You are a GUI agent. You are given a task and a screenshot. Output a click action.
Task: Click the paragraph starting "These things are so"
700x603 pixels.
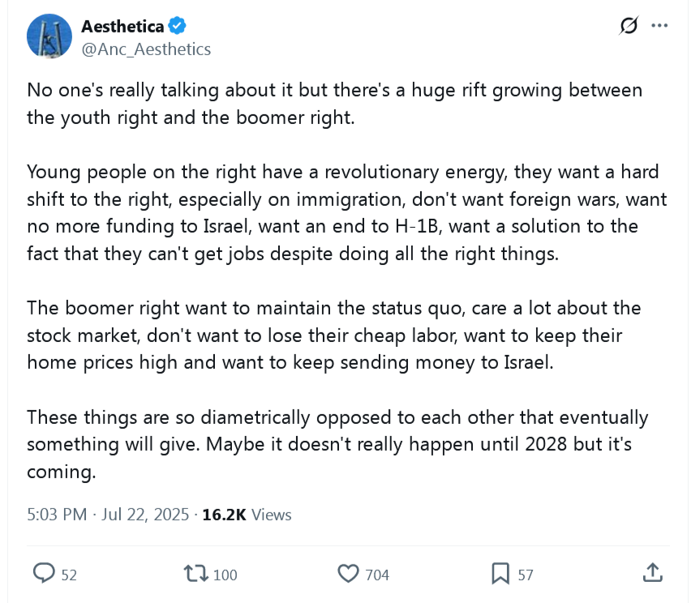[337, 444]
